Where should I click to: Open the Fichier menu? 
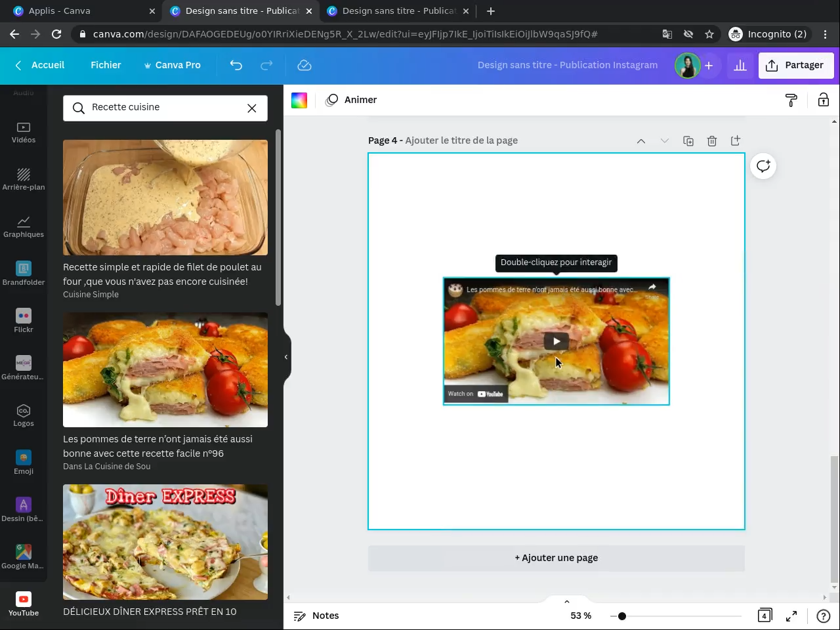pyautogui.click(x=106, y=65)
